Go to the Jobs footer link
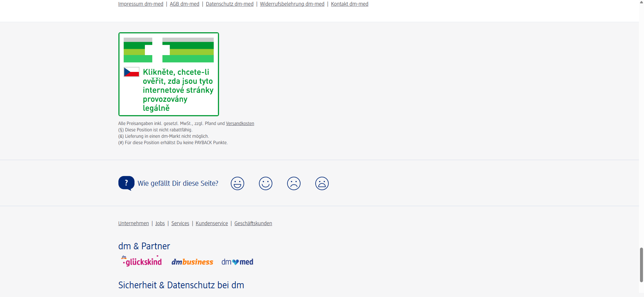The height and width of the screenshot is (297, 644). pos(160,223)
